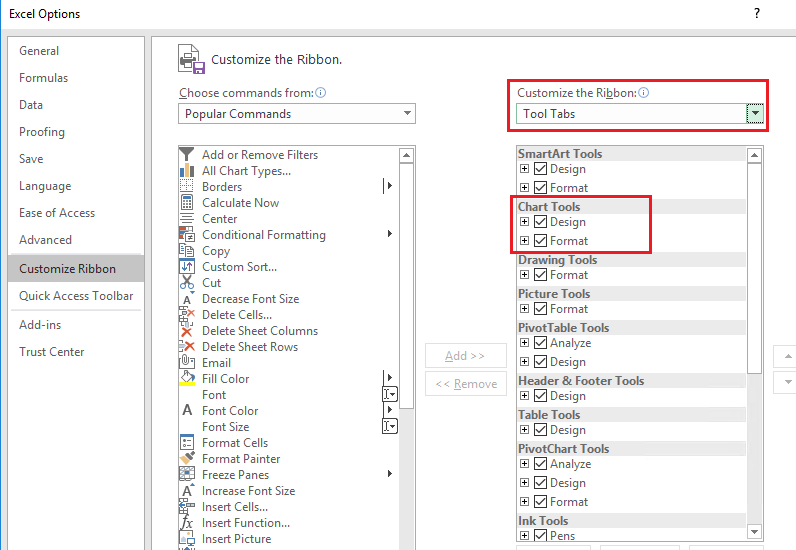Click the Delete Sheet Rows icon
This screenshot has width=796, height=550.
pyautogui.click(x=187, y=347)
